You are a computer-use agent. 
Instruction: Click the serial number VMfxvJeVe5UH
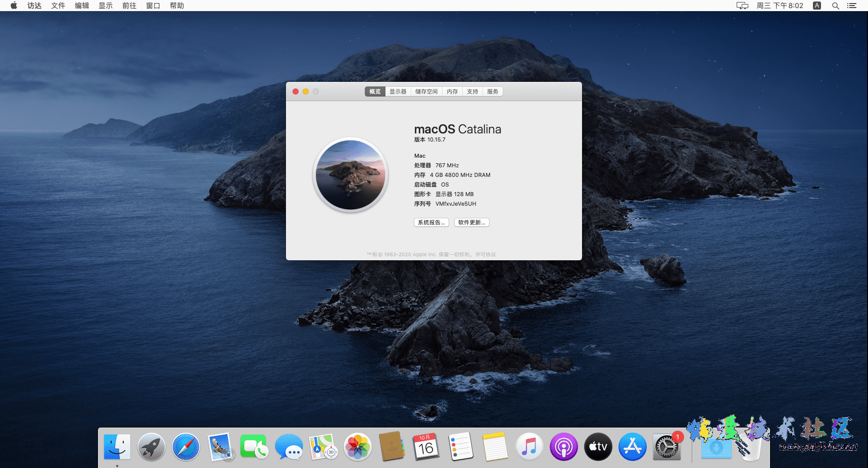pos(456,204)
